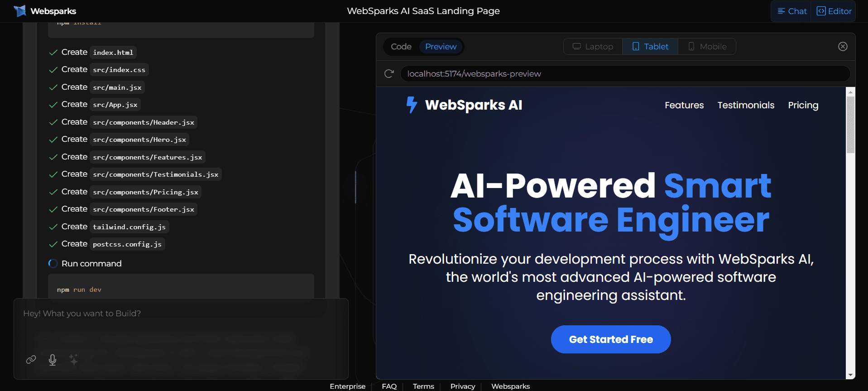Image resolution: width=868 pixels, height=391 pixels.
Task: Open the FAQ footer link
Action: [x=389, y=386]
